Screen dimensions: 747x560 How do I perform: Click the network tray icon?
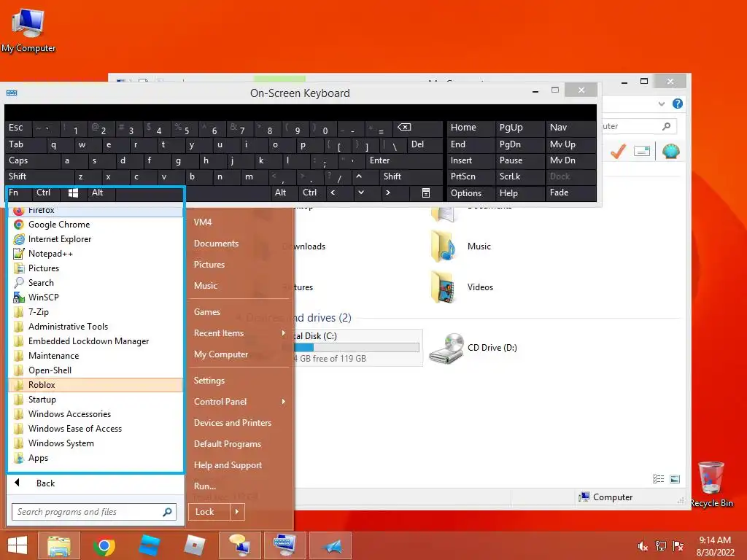661,546
